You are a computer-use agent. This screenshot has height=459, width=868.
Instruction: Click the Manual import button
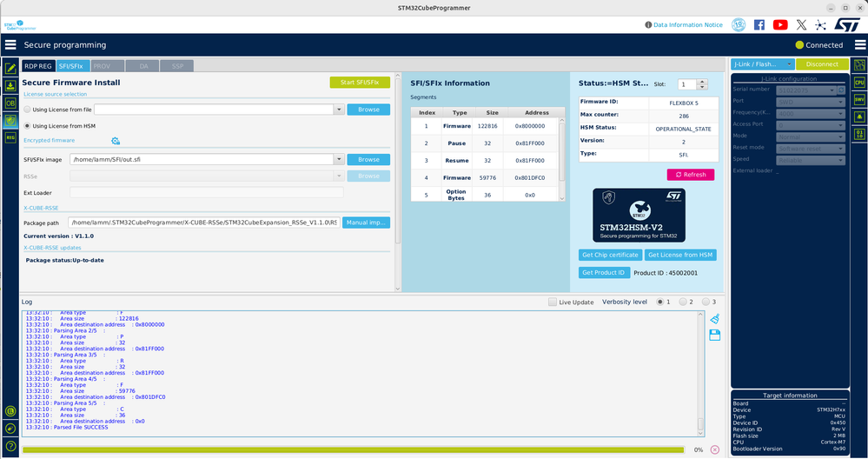tap(366, 223)
